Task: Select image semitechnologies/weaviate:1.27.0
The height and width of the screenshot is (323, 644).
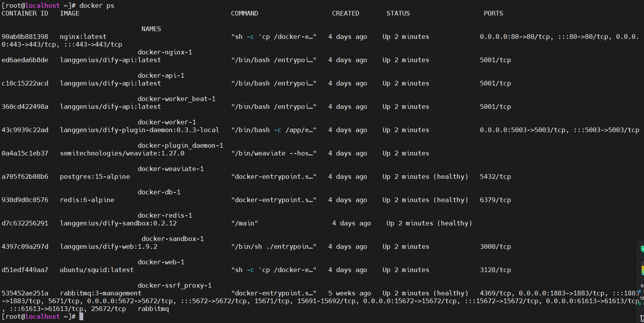Action: point(122,153)
